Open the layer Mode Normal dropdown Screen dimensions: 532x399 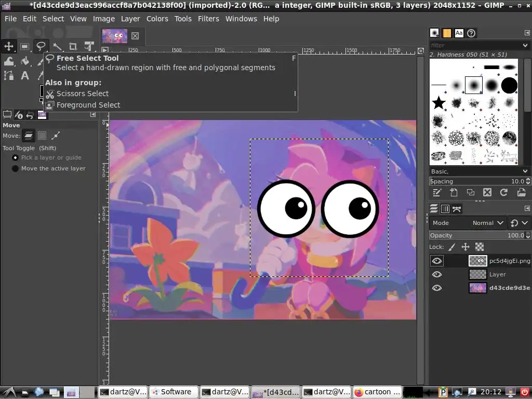pyautogui.click(x=468, y=223)
